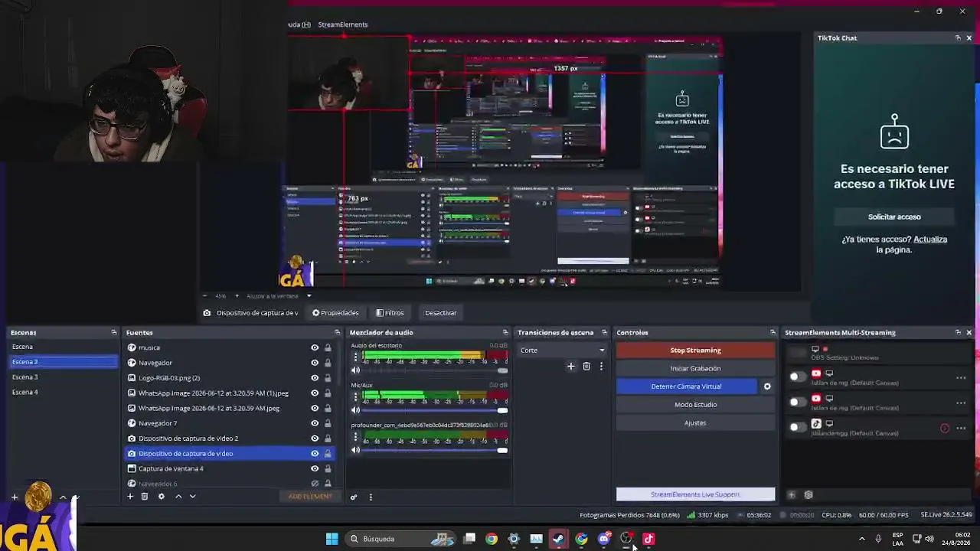Open Windows Start menu
This screenshot has height=551, width=980.
click(332, 539)
